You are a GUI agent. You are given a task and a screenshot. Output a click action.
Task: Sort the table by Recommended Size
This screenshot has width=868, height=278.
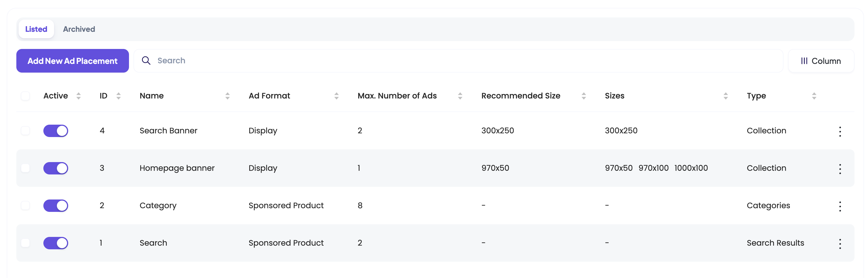(x=584, y=96)
